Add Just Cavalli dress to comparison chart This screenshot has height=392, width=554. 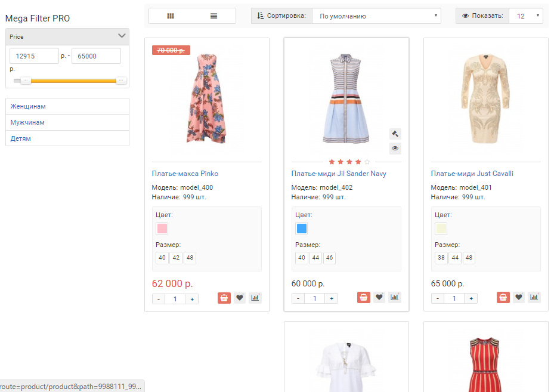[x=534, y=298]
